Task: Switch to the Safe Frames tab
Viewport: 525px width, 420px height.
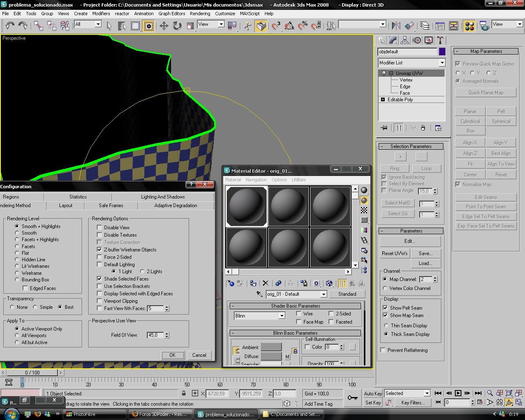Action: 111,205
